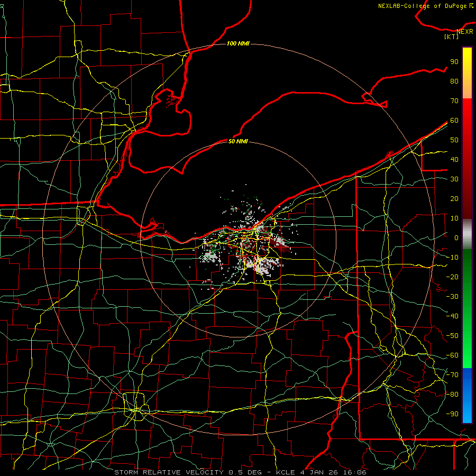
Task: Click the 50 NMI range ring label
Action: pyautogui.click(x=238, y=141)
